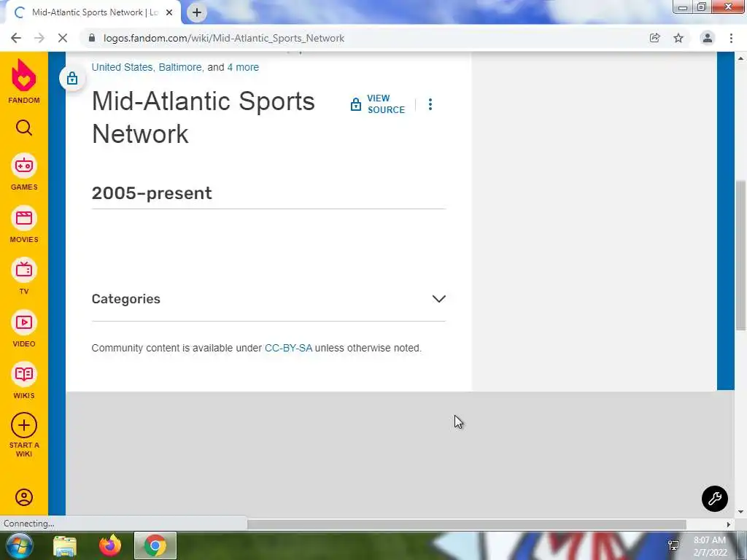
Task: Expand the Categories section chevron
Action: coord(438,298)
